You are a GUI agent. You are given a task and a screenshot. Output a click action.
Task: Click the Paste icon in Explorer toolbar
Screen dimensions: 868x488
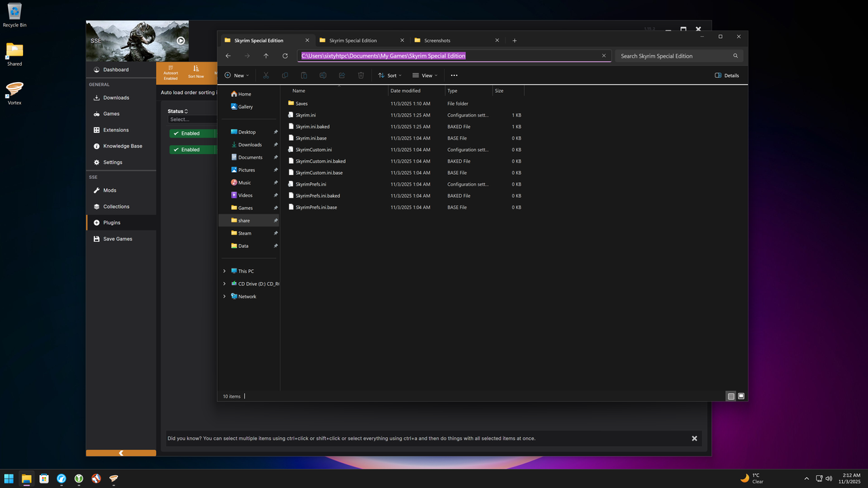pos(303,75)
